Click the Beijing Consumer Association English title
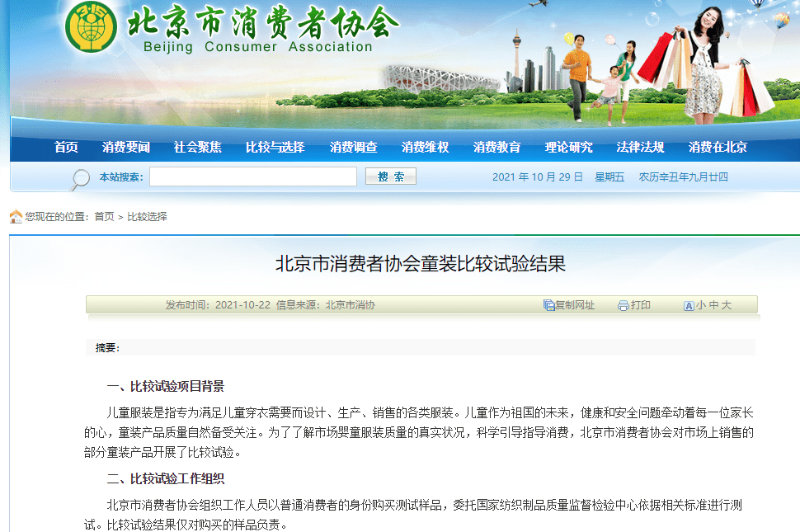 point(257,47)
